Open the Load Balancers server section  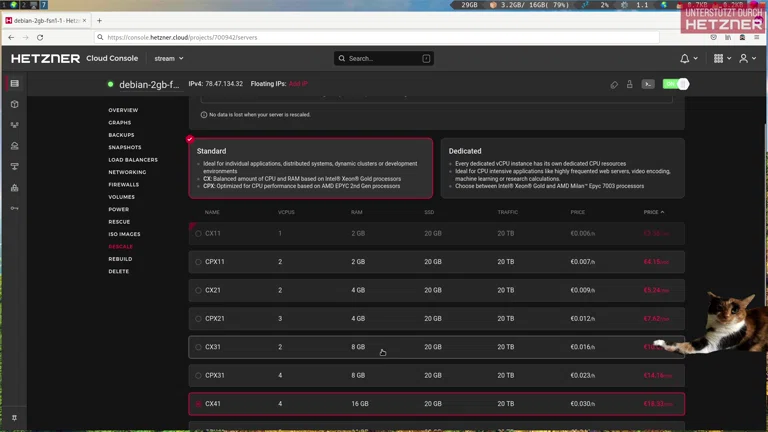(x=133, y=160)
